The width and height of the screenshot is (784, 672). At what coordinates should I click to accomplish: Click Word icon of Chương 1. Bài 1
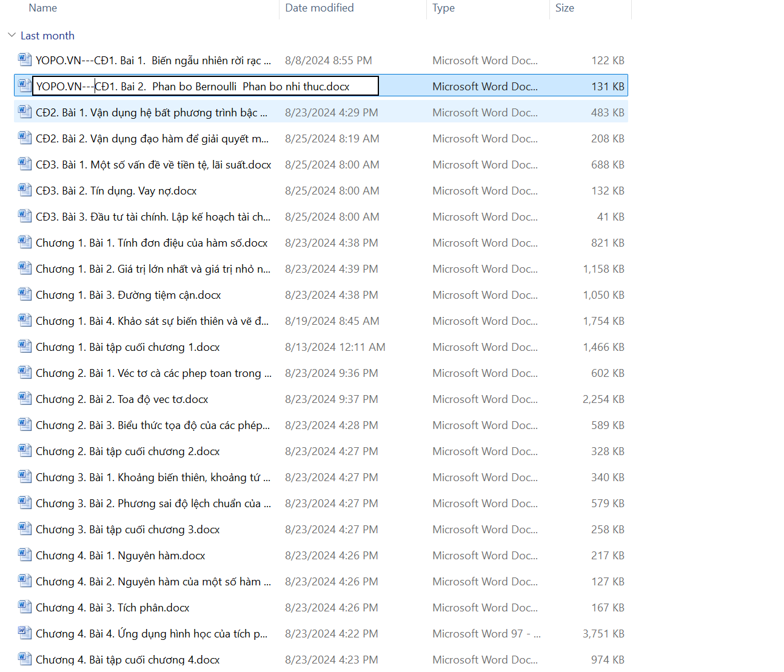coord(25,242)
